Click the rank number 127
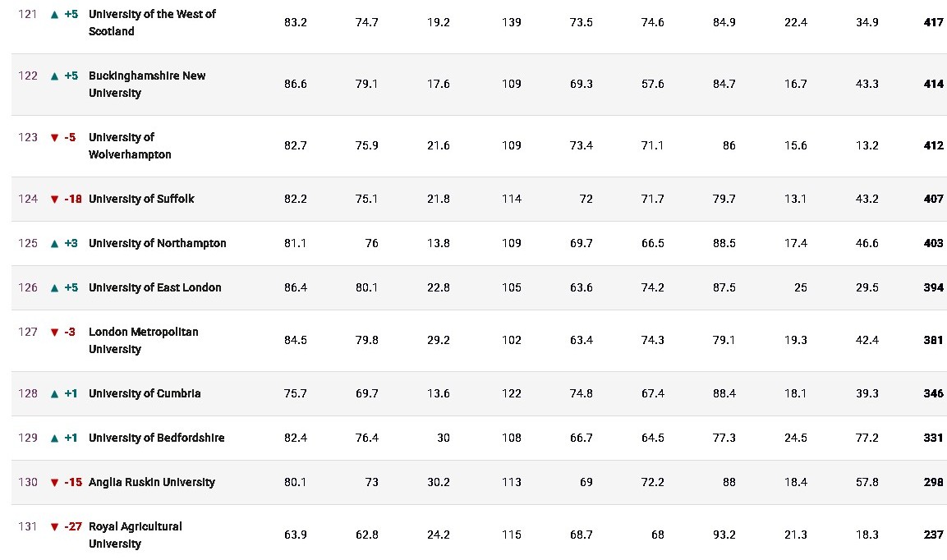The image size is (947, 560). click(28, 332)
